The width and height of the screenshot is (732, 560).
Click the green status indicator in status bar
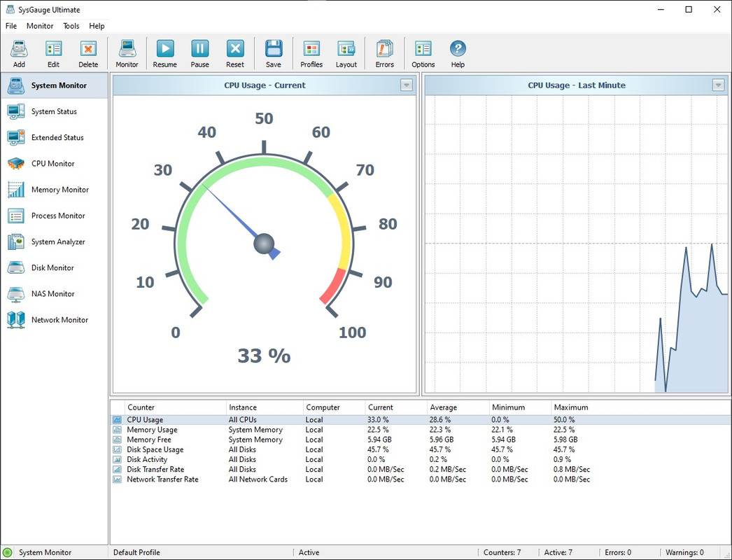(7, 552)
